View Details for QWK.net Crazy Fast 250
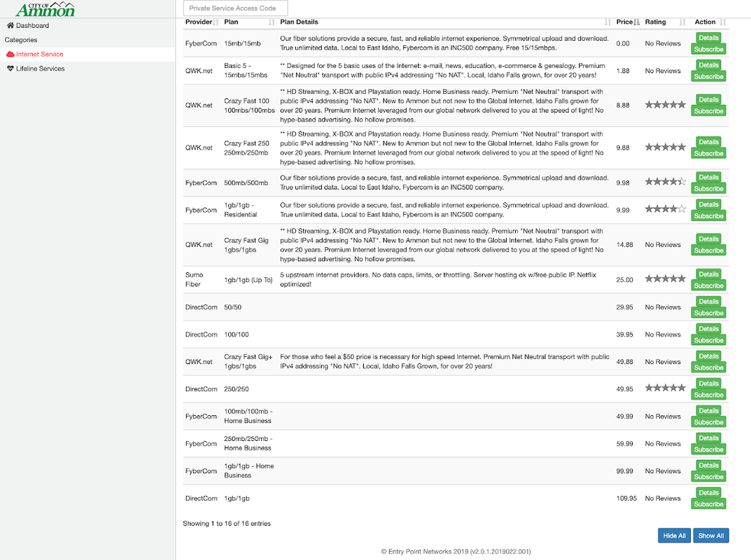 (708, 142)
